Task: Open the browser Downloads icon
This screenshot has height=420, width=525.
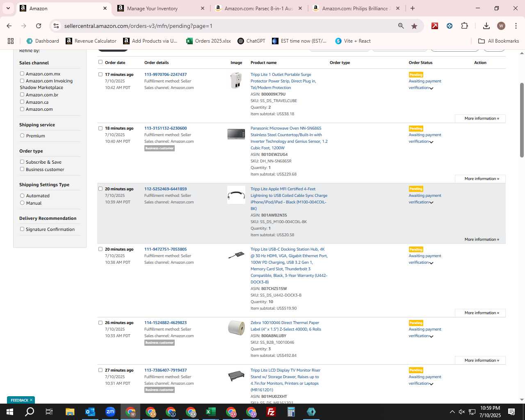Action: pyautogui.click(x=486, y=26)
